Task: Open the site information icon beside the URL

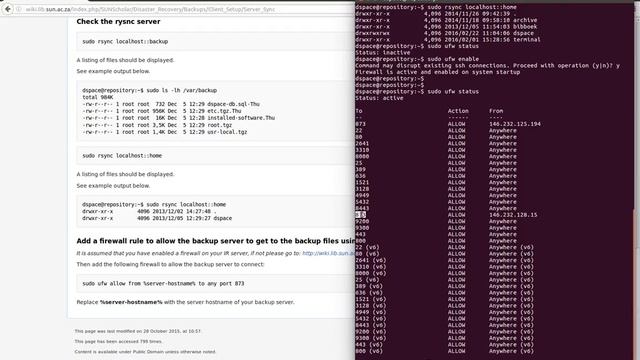Action: click(19, 9)
